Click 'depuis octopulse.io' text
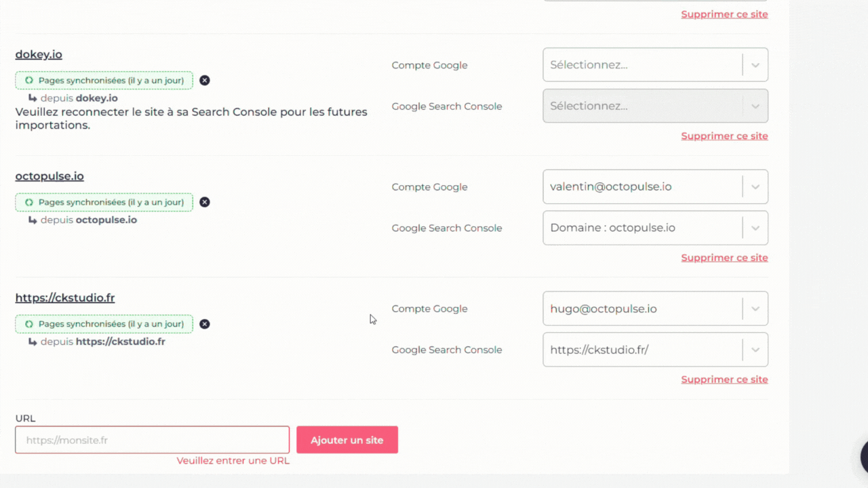Image resolution: width=868 pixels, height=488 pixels. click(88, 220)
